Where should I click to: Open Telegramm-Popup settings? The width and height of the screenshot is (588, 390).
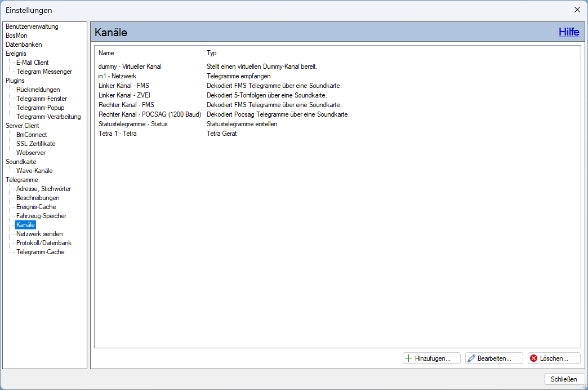click(x=40, y=108)
